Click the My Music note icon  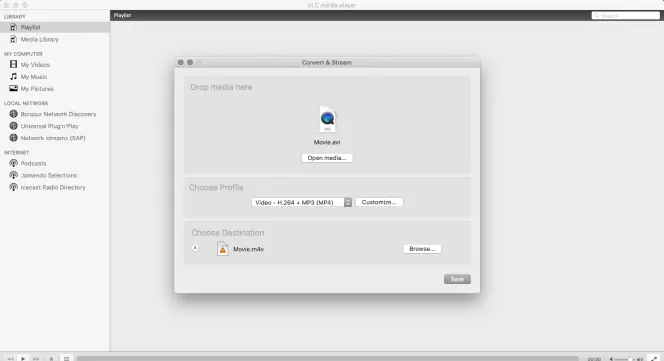coord(14,76)
